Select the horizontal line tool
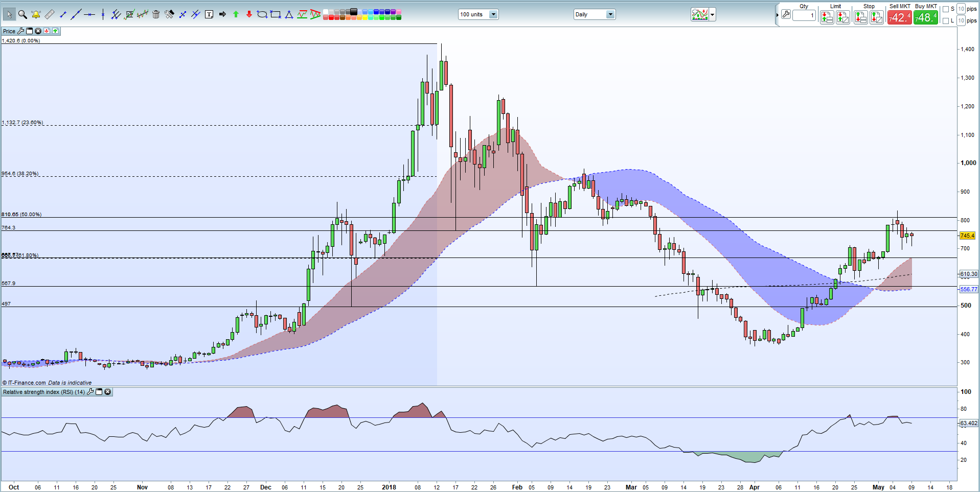This screenshot has height=492, width=980. coord(89,14)
